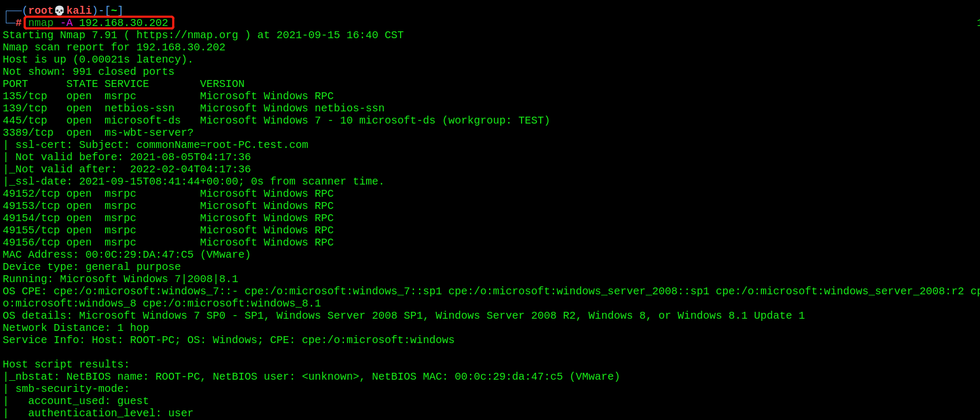Click the 'Host script results:' line

coord(66,364)
